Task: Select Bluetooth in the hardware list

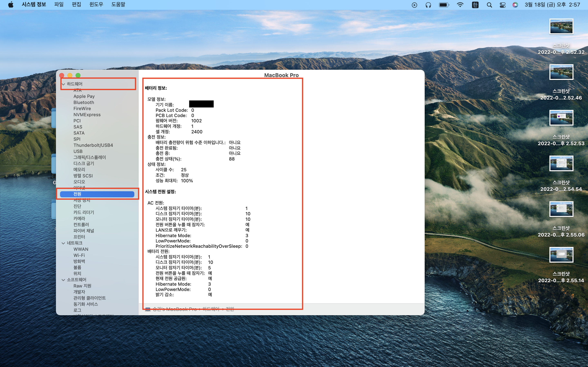Action: 84,102
